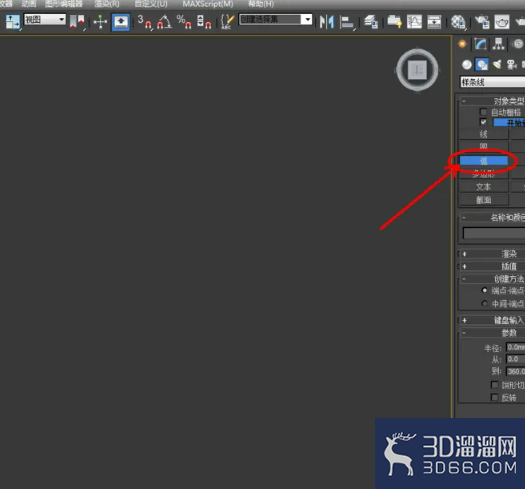This screenshot has height=489, width=525.
Task: Click the Use Pivot Point Center icon
Action: click(77, 22)
